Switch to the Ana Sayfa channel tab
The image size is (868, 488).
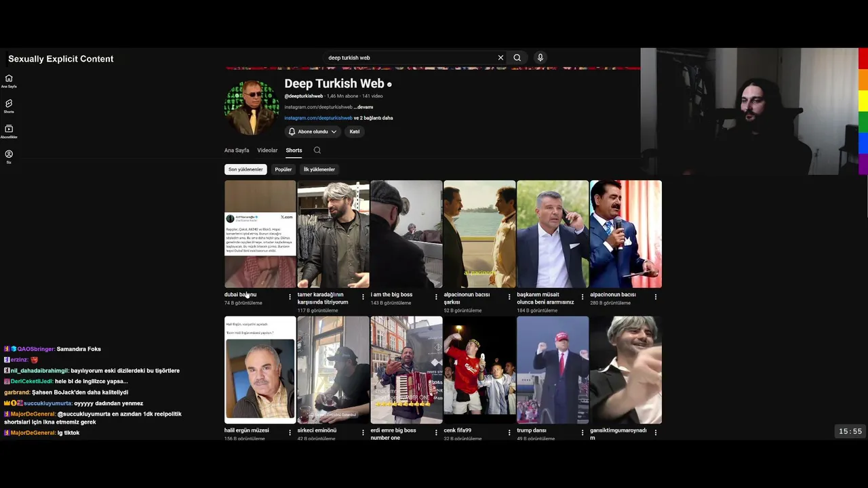point(237,150)
